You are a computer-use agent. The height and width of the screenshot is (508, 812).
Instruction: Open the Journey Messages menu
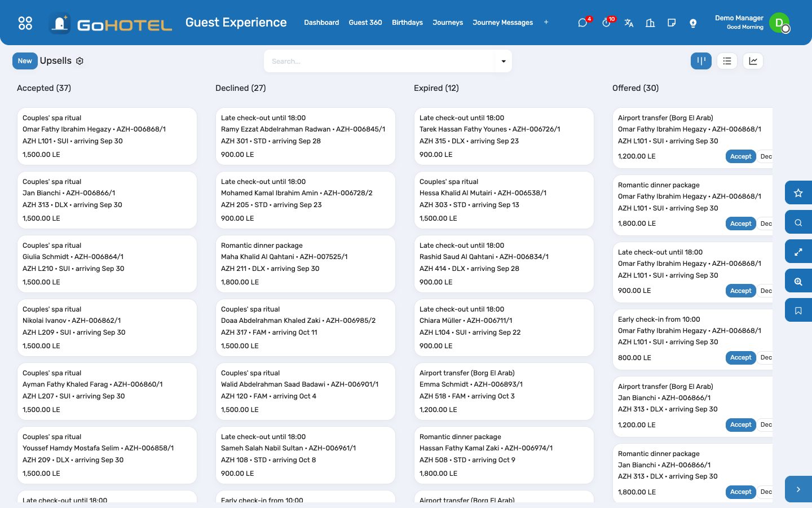(502, 23)
